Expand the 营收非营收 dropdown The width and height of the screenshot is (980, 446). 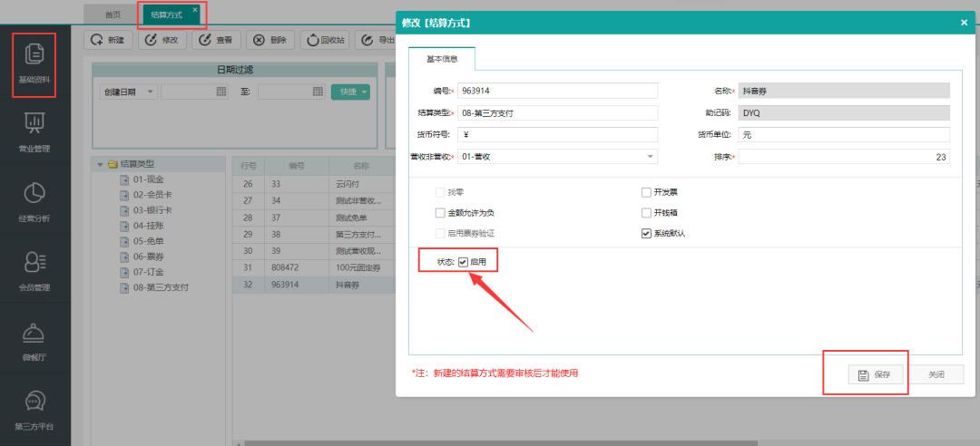[x=650, y=157]
